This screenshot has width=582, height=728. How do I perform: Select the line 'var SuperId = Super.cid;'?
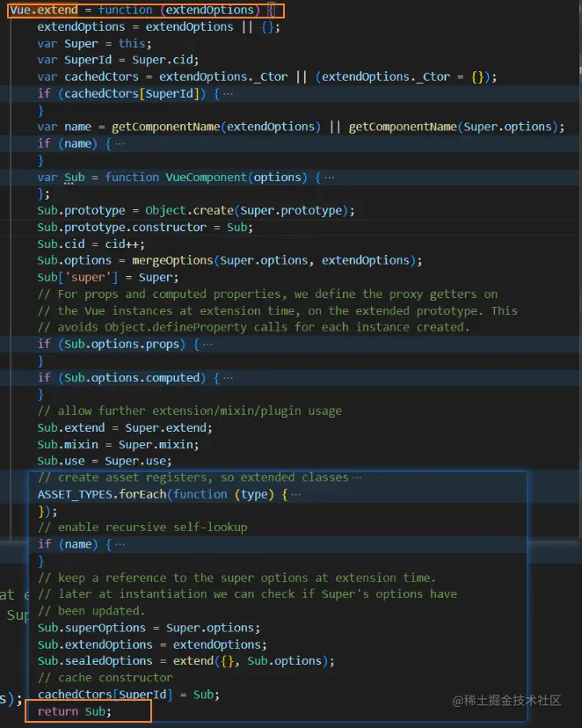pyautogui.click(x=118, y=61)
